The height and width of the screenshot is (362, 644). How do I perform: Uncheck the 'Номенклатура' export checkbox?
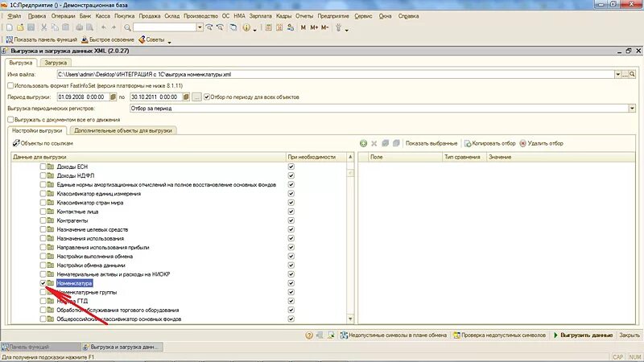(x=43, y=283)
